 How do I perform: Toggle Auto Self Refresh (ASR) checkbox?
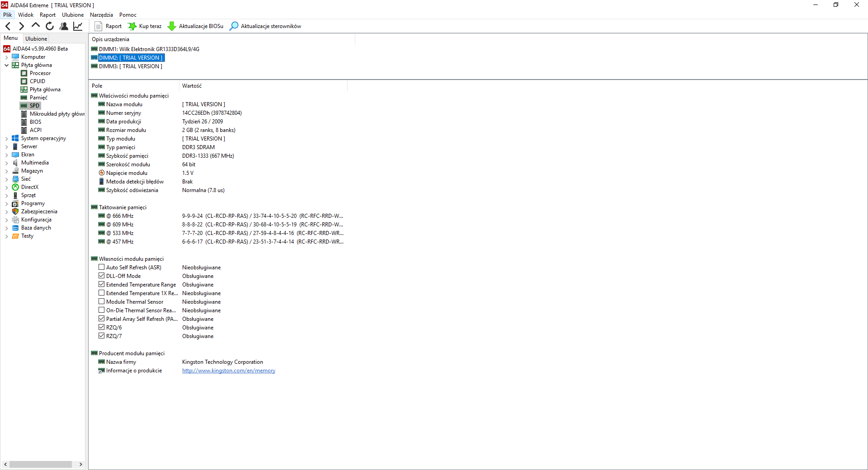click(102, 267)
